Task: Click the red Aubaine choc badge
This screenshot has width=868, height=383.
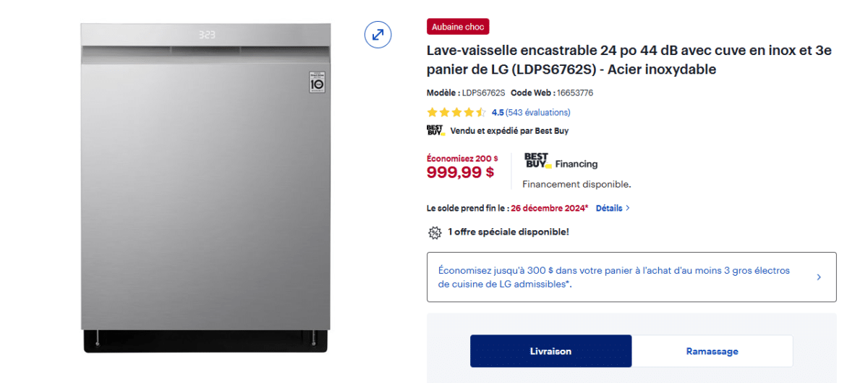Action: coord(458,27)
